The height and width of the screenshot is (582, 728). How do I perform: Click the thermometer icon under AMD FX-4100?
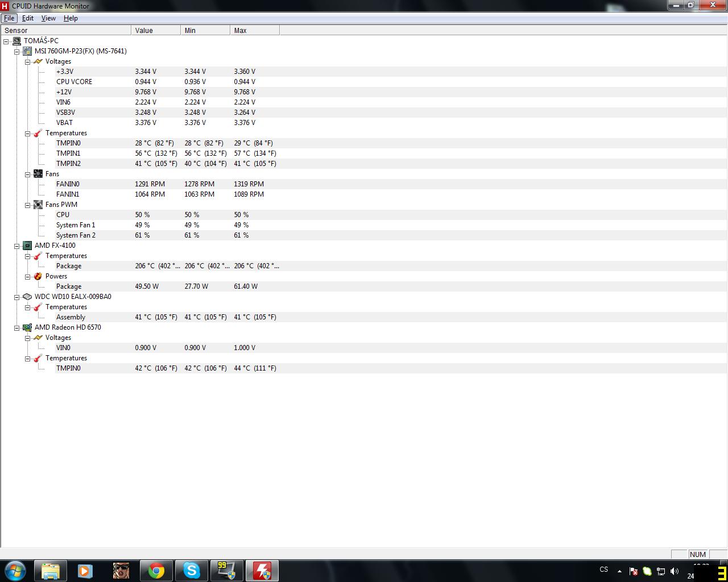[x=38, y=256]
